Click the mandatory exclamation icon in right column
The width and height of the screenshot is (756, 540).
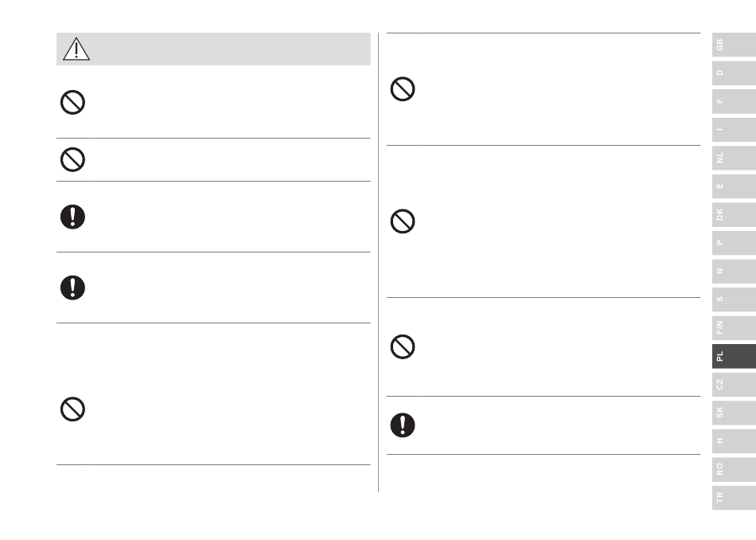pos(403,425)
